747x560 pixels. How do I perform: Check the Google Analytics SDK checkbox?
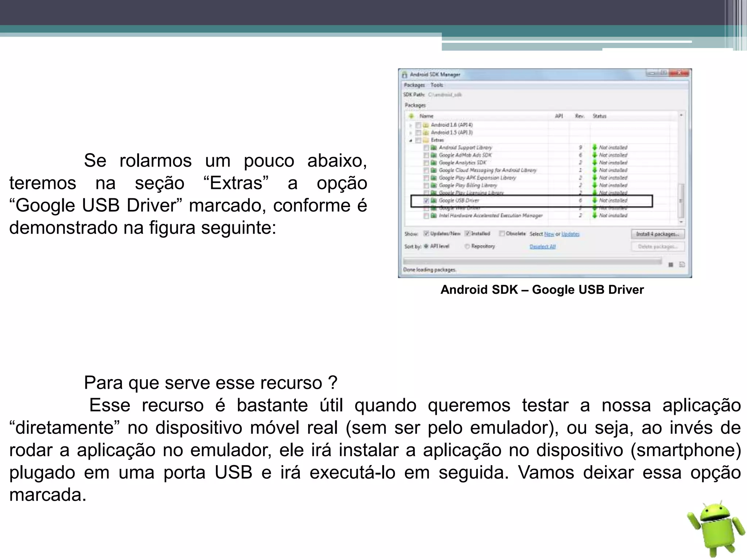[426, 163]
